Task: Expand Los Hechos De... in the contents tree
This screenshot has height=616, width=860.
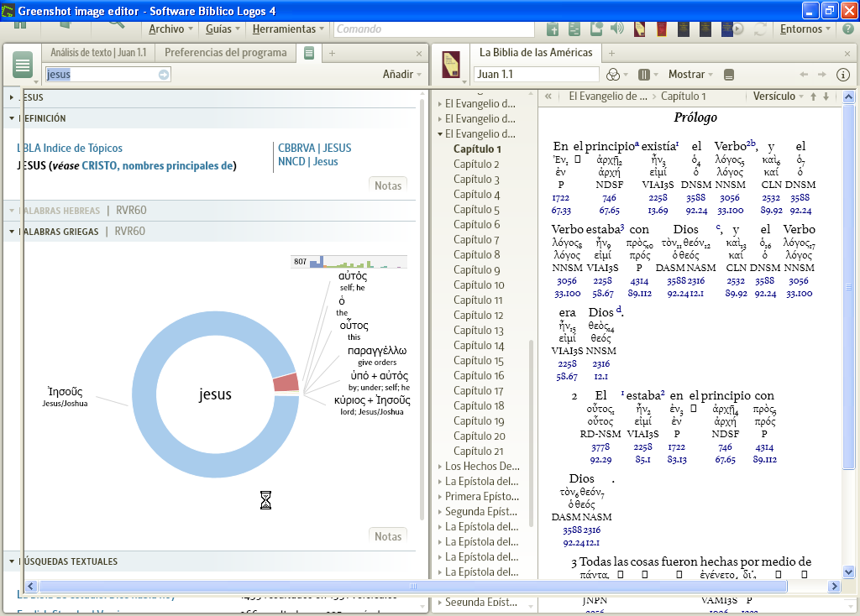Action: tap(439, 467)
